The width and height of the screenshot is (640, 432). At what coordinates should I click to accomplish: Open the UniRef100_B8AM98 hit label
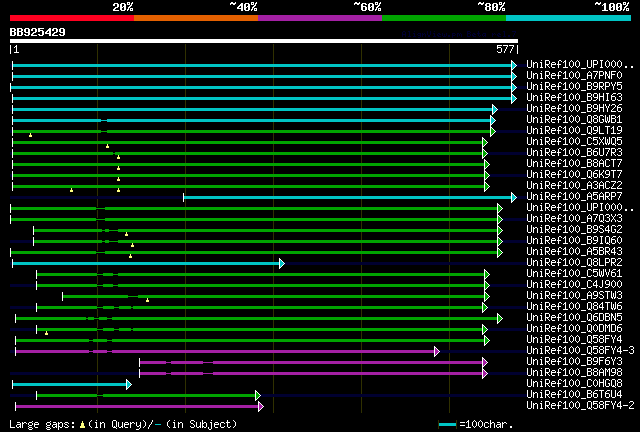point(574,373)
